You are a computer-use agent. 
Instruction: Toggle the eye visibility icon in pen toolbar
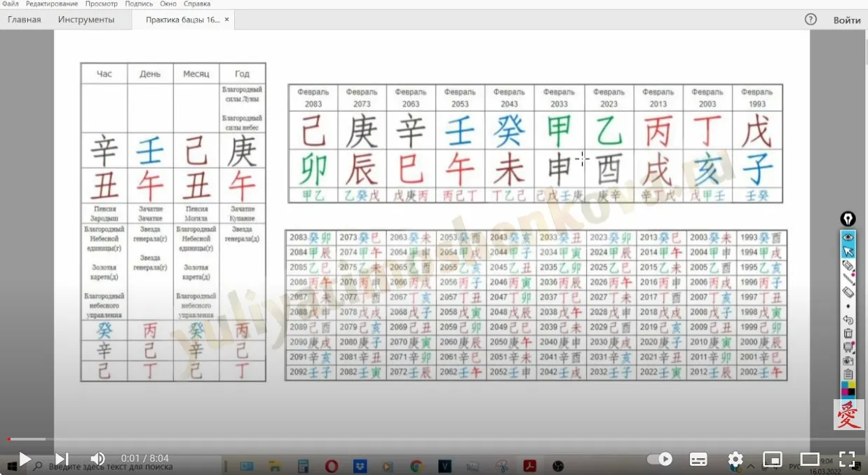848,237
